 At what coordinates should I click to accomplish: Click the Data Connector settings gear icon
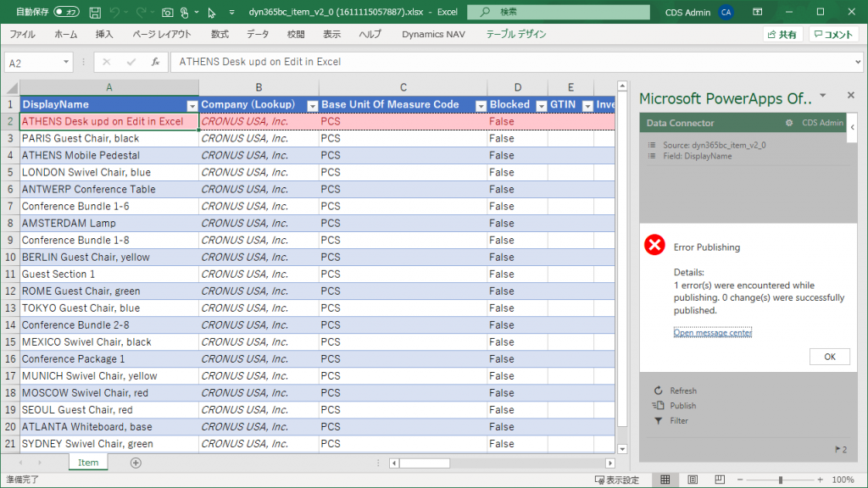[x=789, y=123]
